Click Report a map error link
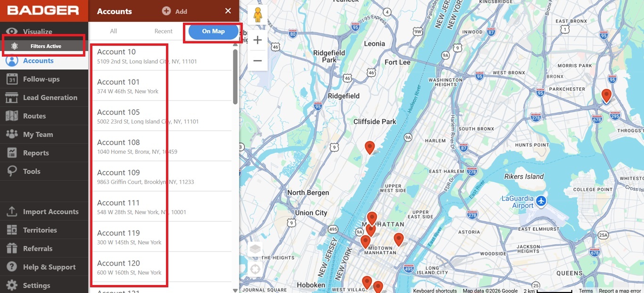 620,291
